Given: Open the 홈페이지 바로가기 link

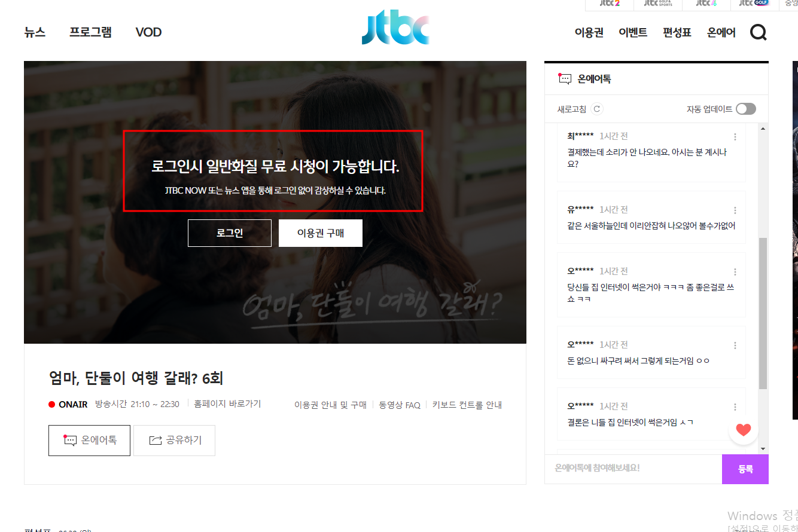Looking at the screenshot, I should click(x=227, y=404).
